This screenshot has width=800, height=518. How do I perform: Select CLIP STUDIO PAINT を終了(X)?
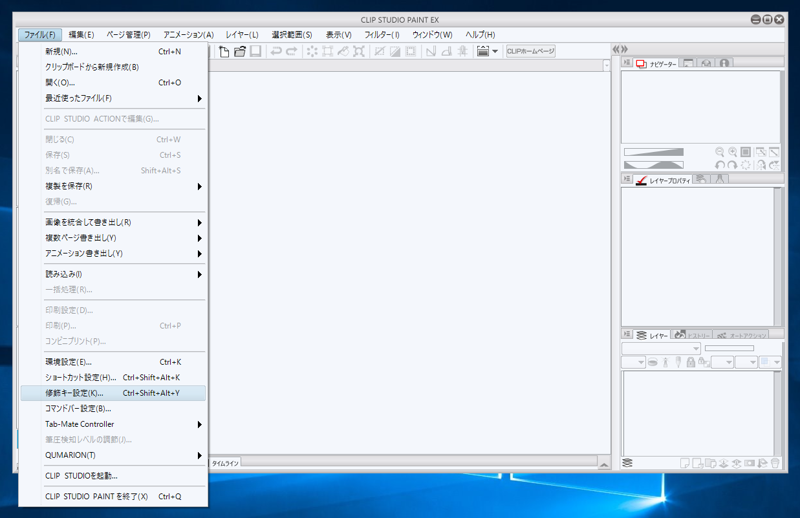click(113, 496)
